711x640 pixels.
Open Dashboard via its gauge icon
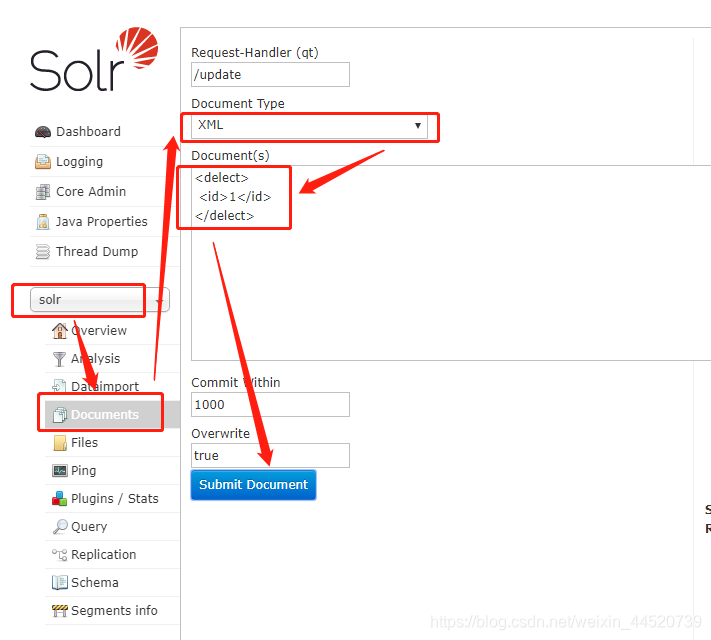[43, 132]
